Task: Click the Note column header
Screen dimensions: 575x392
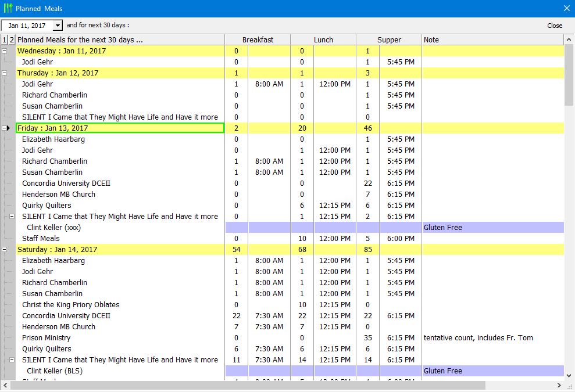Action: click(492, 39)
